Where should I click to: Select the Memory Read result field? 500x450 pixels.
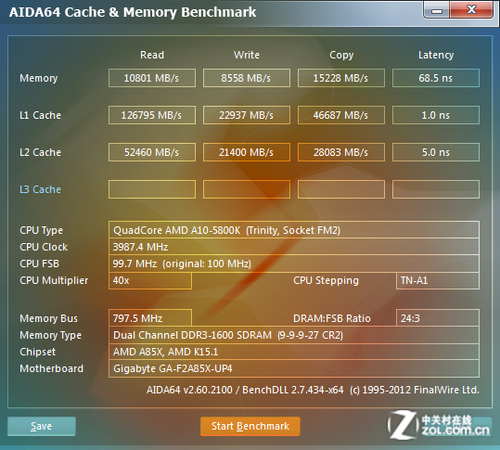click(x=152, y=78)
